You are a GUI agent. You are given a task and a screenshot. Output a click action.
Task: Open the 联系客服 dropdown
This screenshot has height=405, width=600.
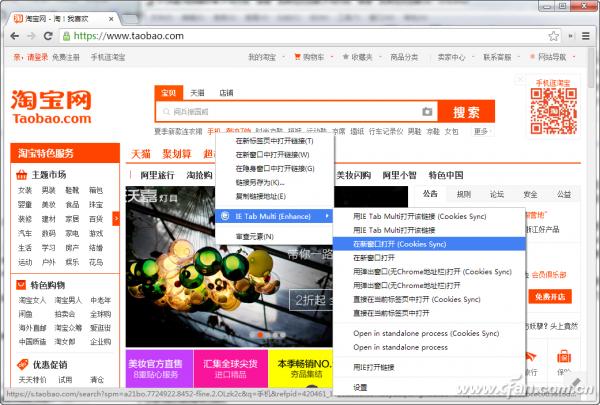[x=501, y=57]
